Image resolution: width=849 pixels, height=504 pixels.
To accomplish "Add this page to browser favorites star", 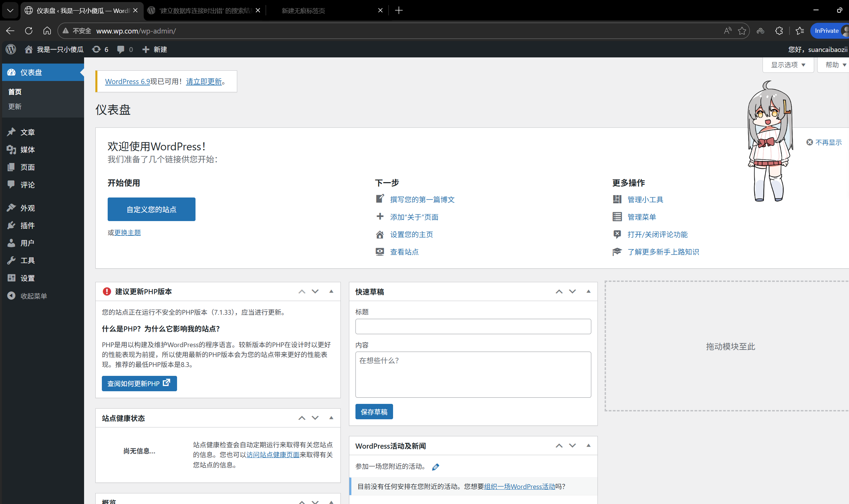I will pyautogui.click(x=742, y=31).
